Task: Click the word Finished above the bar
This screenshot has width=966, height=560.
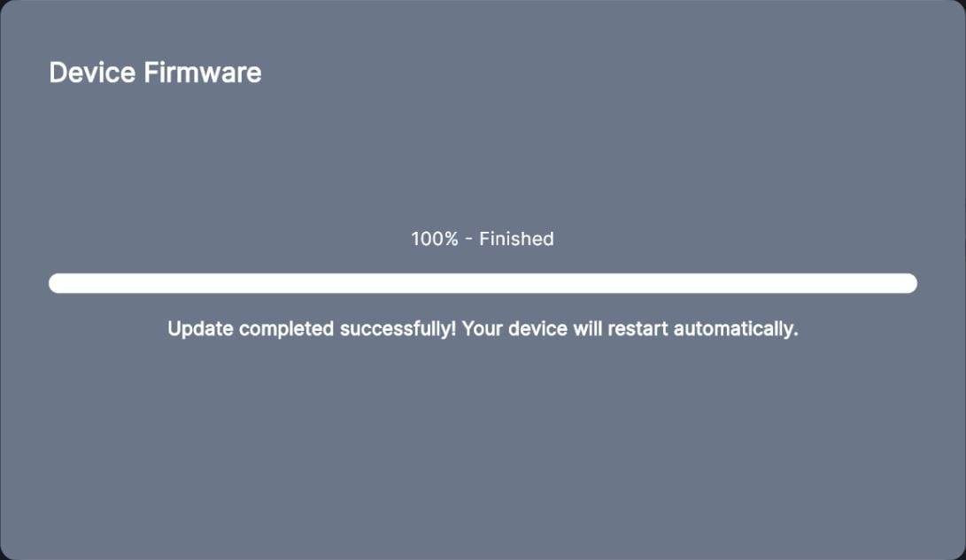Action: click(x=516, y=239)
